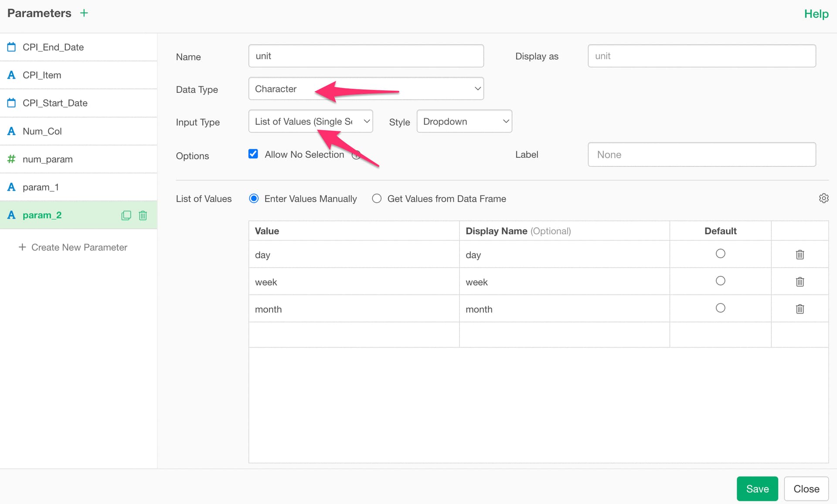Delete the week value row
The height and width of the screenshot is (504, 837).
click(800, 282)
